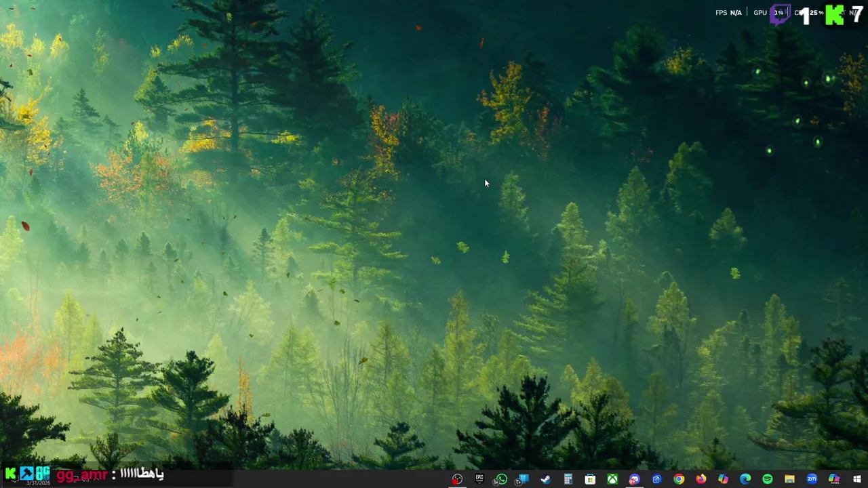Click the 25 % CPU usage readout
This screenshot has width=868, height=488.
click(816, 13)
